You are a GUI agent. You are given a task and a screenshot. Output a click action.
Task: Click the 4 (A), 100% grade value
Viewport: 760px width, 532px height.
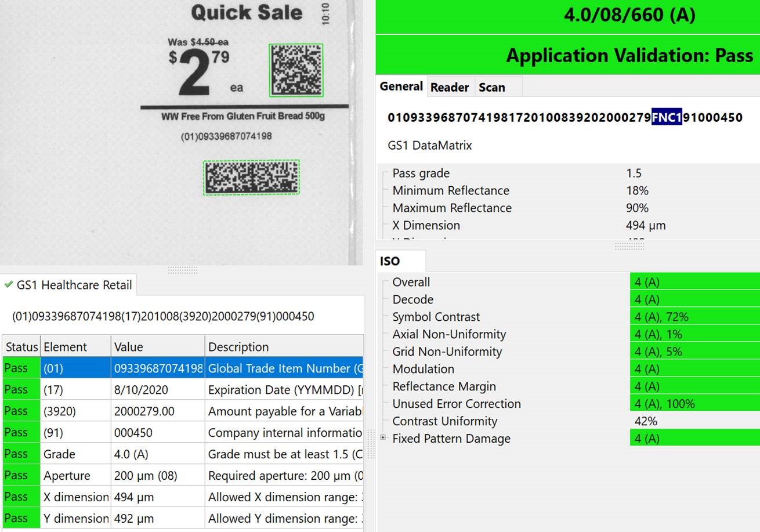click(x=695, y=404)
